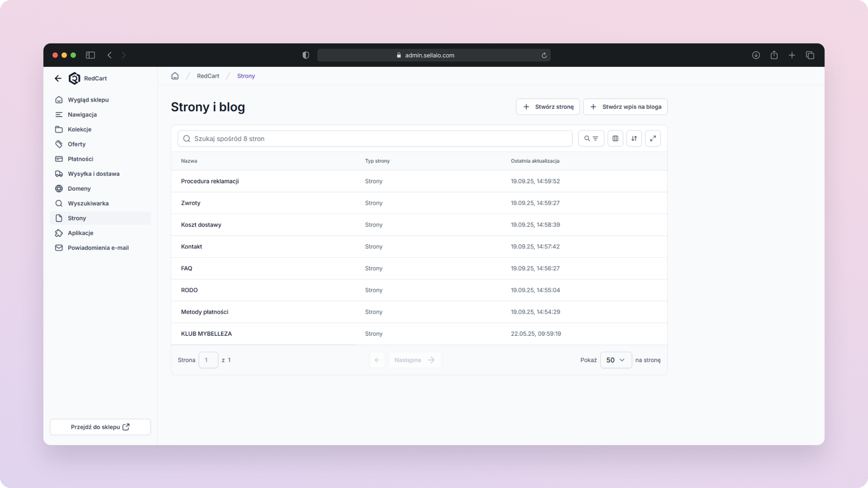Click Stwórz wpis na bloga button
Viewport: 868px width, 488px height.
[625, 107]
